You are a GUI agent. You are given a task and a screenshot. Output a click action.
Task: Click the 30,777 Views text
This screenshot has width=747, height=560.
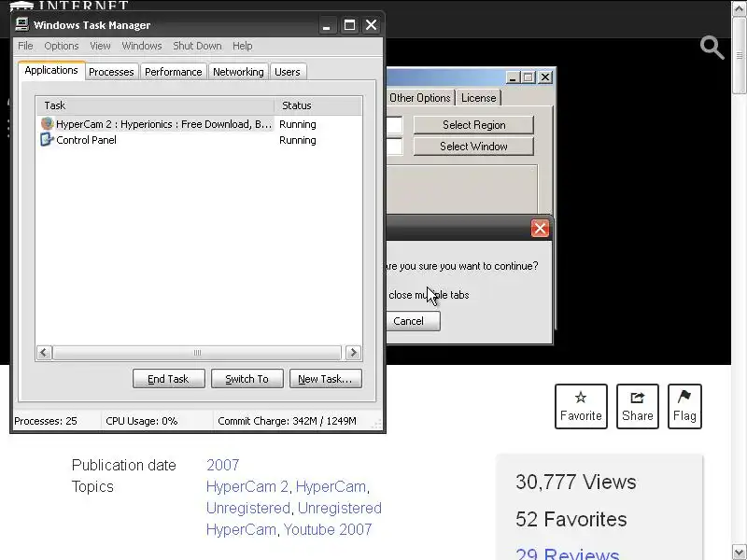575,482
